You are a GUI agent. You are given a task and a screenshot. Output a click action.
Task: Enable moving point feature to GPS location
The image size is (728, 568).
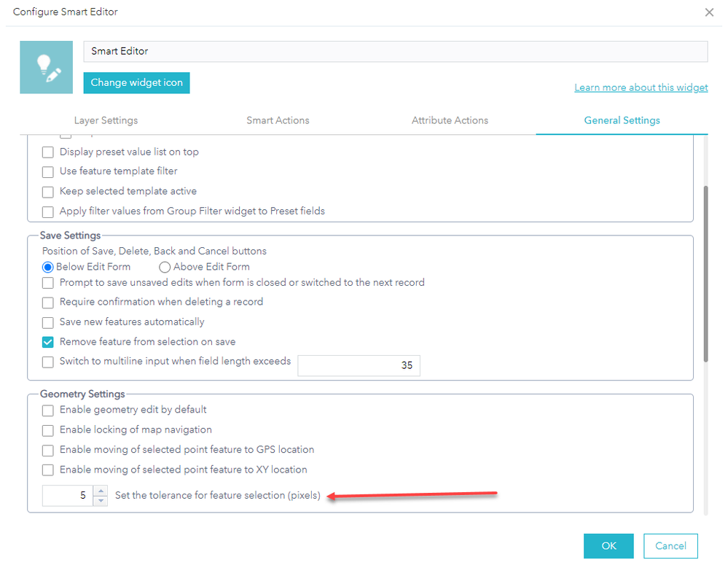click(48, 451)
